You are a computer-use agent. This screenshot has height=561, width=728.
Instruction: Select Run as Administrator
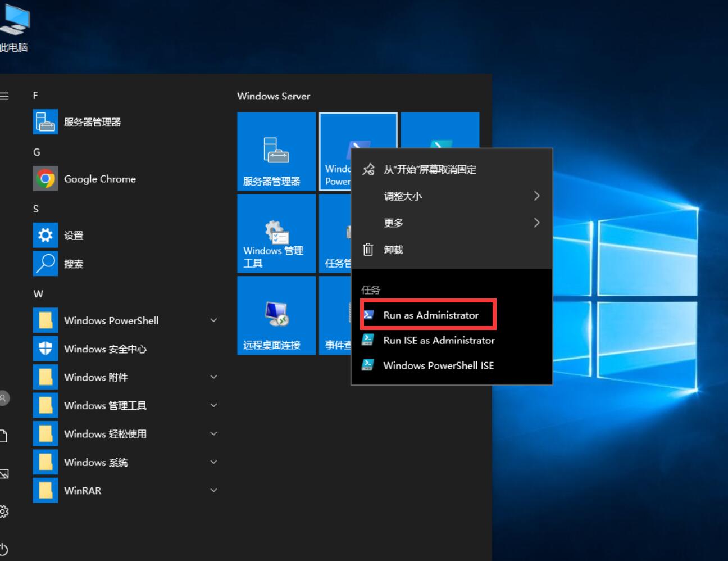[430, 315]
